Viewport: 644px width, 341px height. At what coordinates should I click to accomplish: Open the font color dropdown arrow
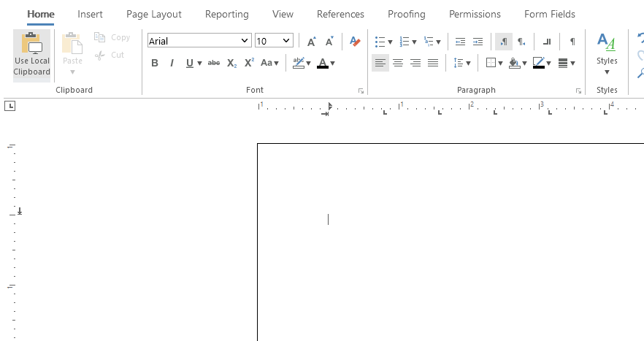(333, 64)
